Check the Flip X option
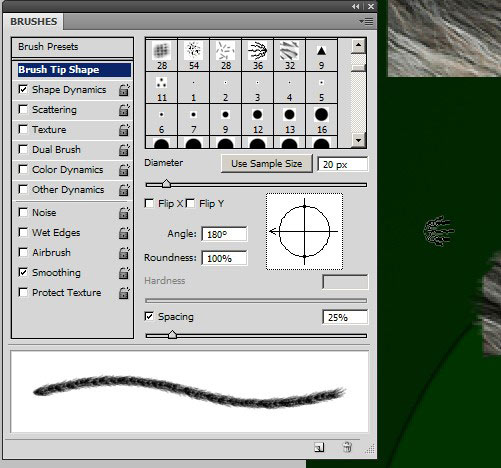Screen dimensions: 501x468 149,203
